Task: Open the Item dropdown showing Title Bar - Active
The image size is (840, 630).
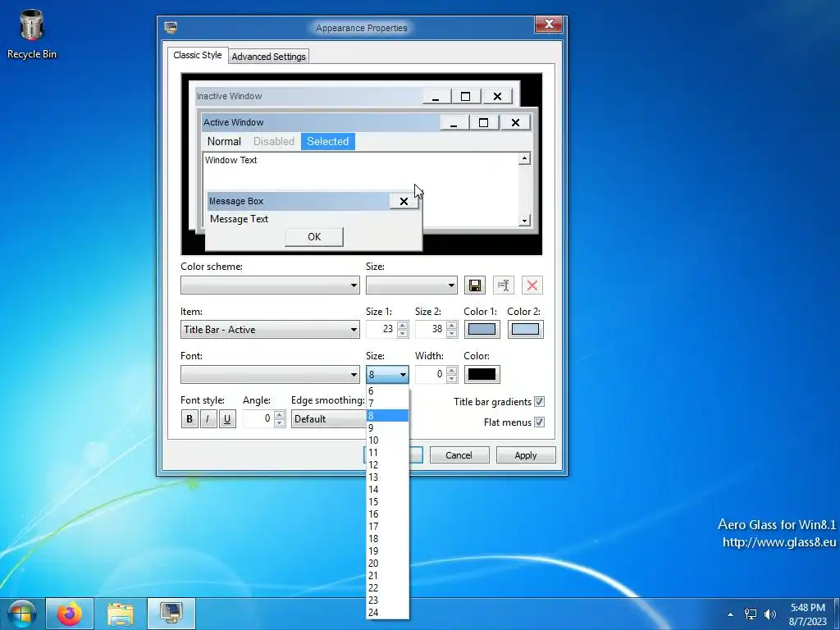Action: click(x=270, y=330)
